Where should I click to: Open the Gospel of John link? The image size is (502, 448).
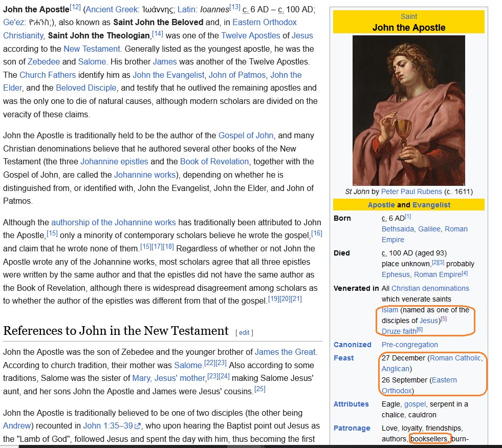click(x=246, y=136)
